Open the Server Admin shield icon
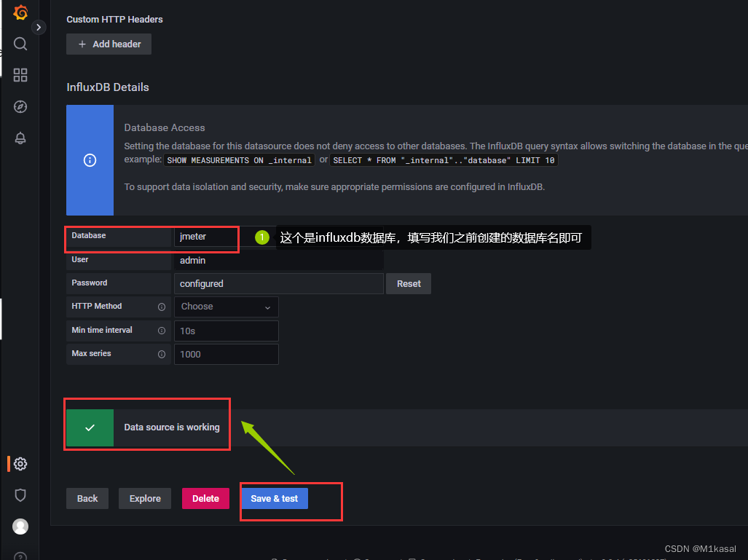 click(x=20, y=495)
